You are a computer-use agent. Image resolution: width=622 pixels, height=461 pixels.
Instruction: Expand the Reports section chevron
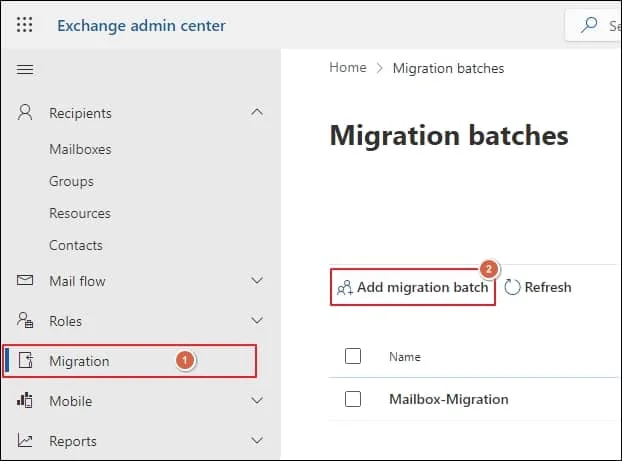tap(257, 441)
